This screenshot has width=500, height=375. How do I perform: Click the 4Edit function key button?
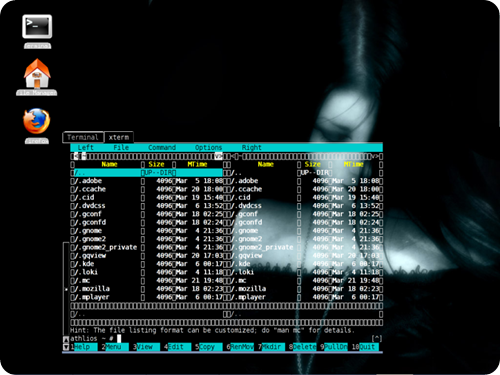tap(177, 347)
